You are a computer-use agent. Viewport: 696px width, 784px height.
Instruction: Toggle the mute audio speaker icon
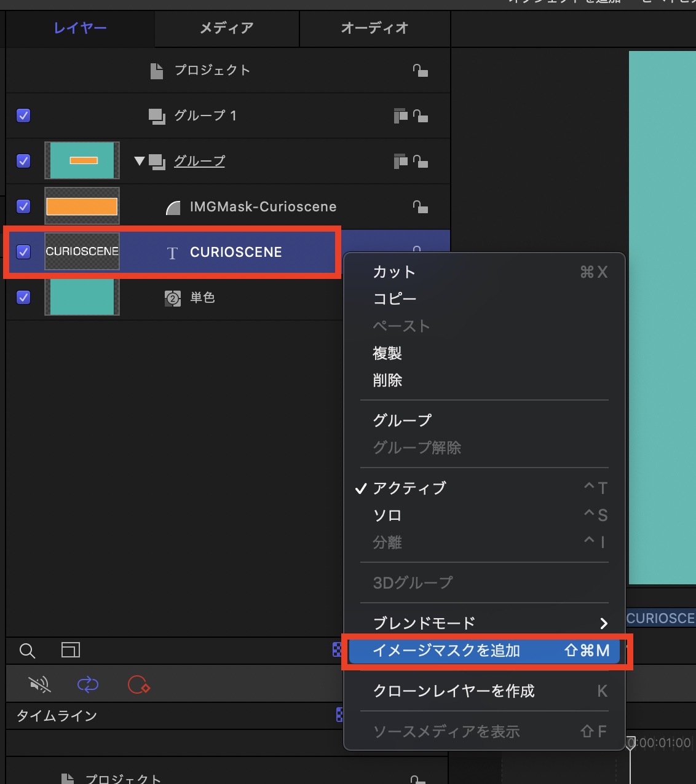click(40, 684)
